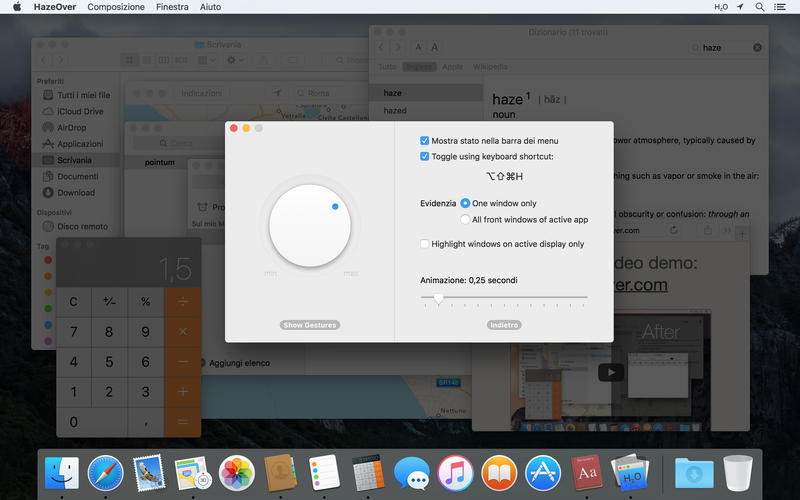Clear the haze search in Dictionary window
Screen dimensions: 800x500
[x=757, y=47]
